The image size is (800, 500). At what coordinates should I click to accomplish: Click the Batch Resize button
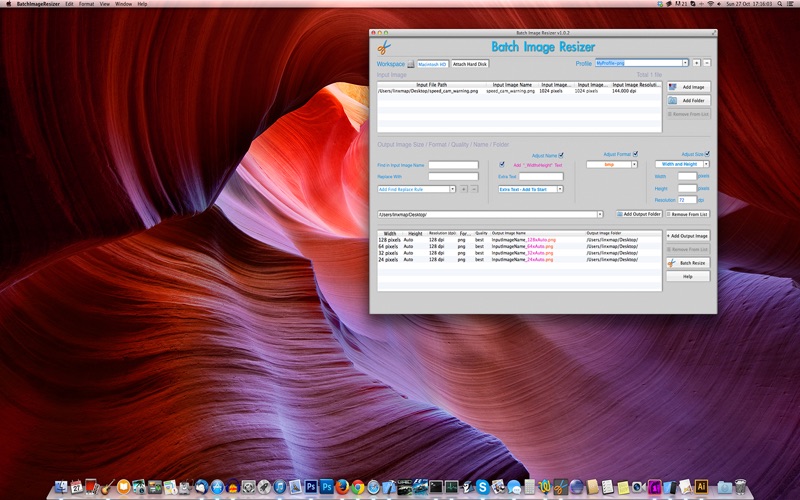pyautogui.click(x=688, y=263)
